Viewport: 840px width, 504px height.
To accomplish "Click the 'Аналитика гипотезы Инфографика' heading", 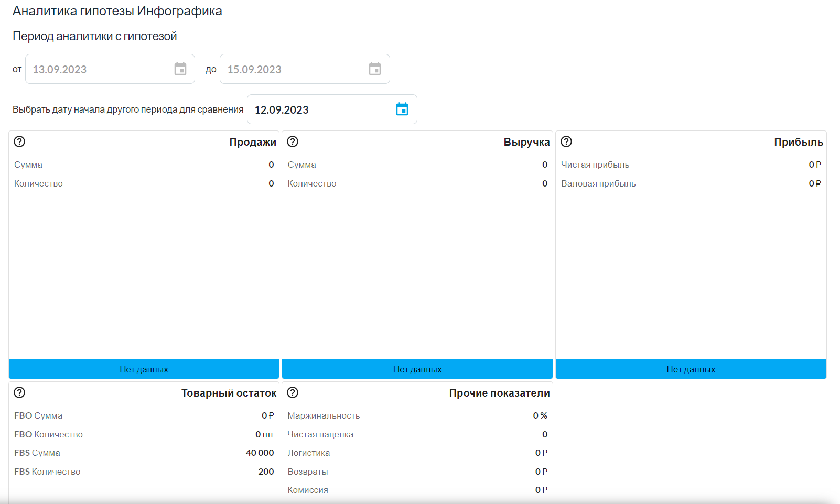I will (117, 11).
